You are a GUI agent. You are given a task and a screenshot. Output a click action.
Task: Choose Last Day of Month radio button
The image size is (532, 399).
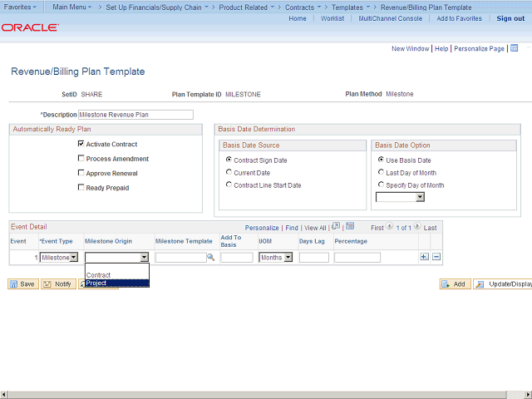tap(381, 172)
